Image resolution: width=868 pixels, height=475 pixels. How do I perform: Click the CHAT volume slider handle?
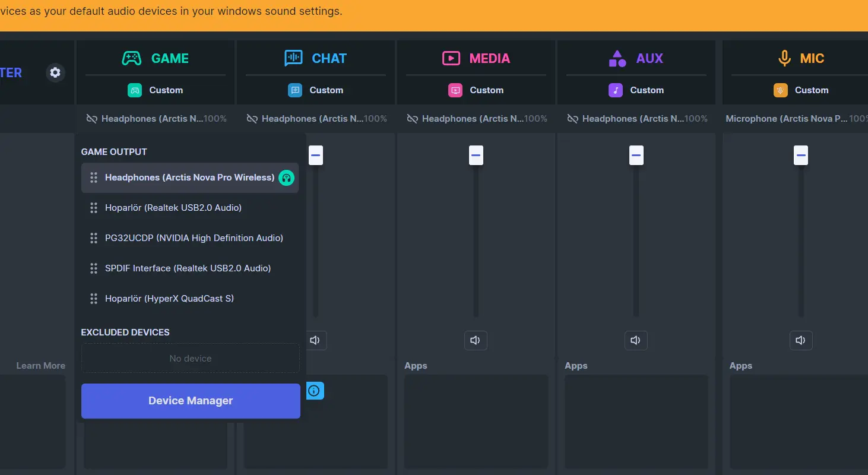coord(315,156)
